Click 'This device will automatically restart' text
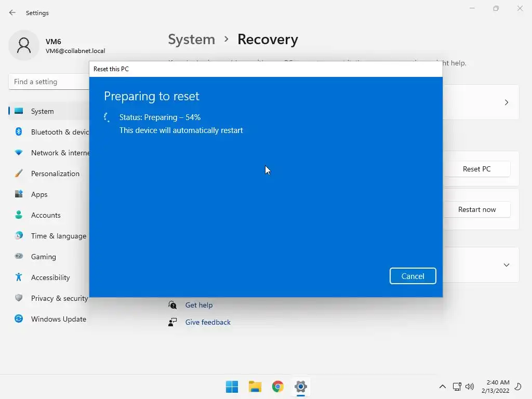 [x=181, y=130]
